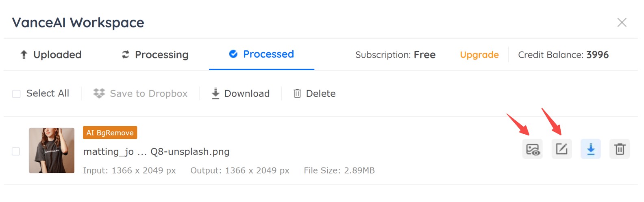Open the edit pencil icon for the image
Viewport: 644px width, 202px height.
tap(561, 149)
